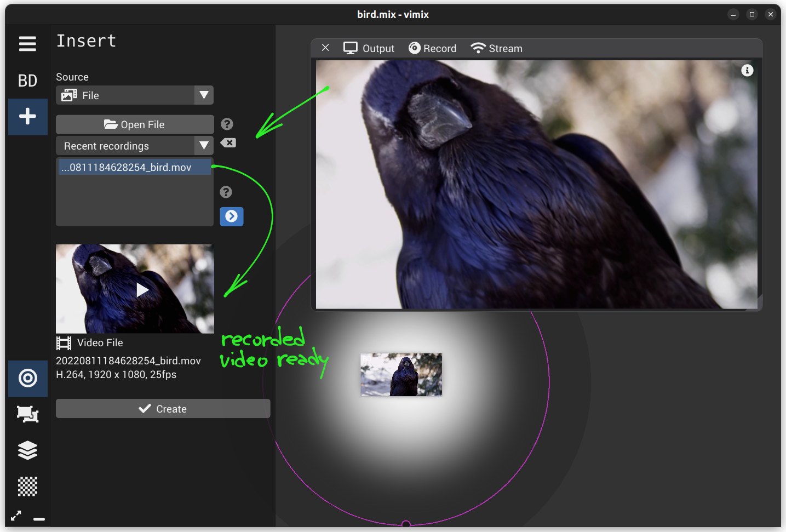The width and height of the screenshot is (786, 532).
Task: Select the BD source in sidebar
Action: tap(27, 81)
